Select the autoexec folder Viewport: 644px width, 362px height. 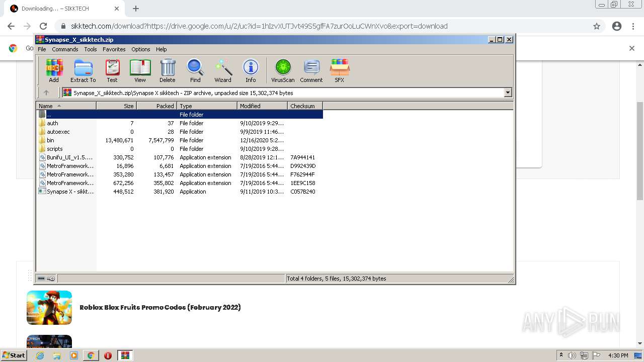tap(180, 132)
